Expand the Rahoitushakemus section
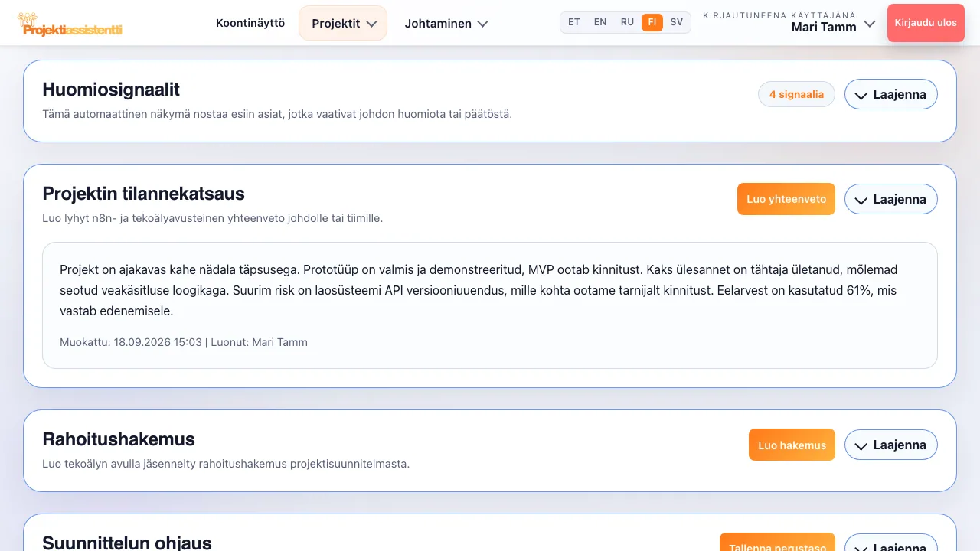 coord(891,445)
